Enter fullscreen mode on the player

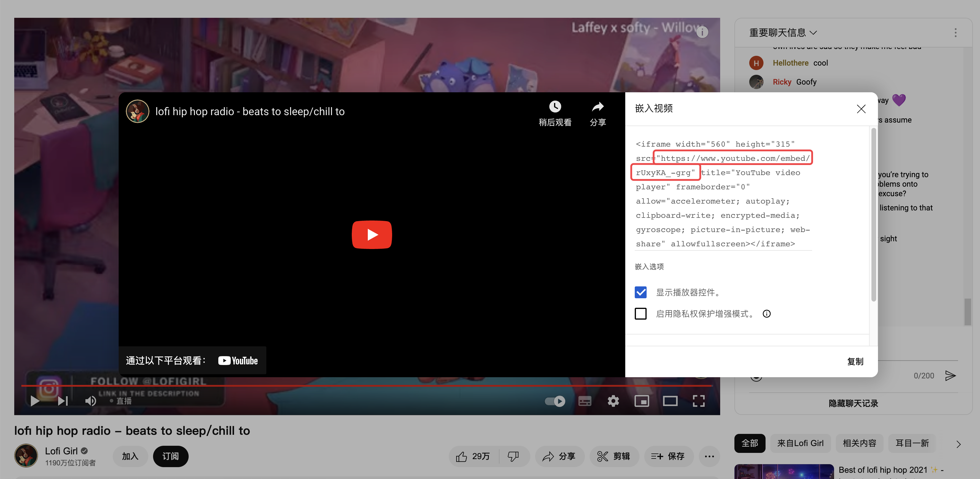point(699,401)
